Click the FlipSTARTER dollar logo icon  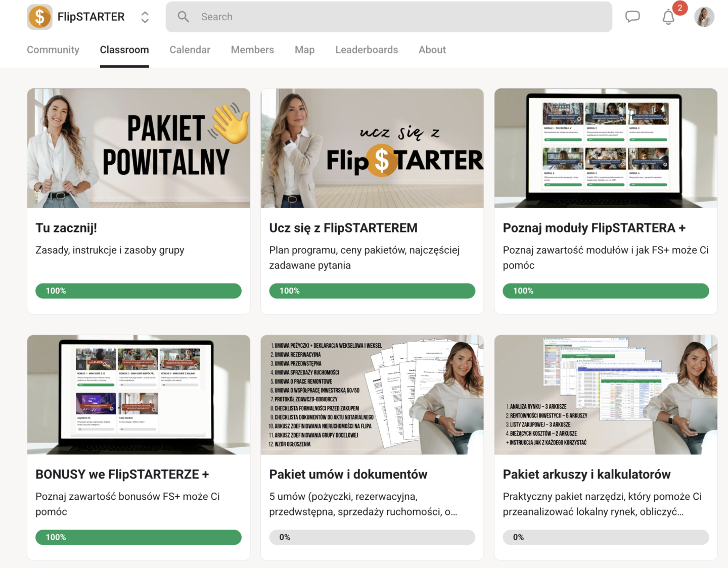(40, 17)
